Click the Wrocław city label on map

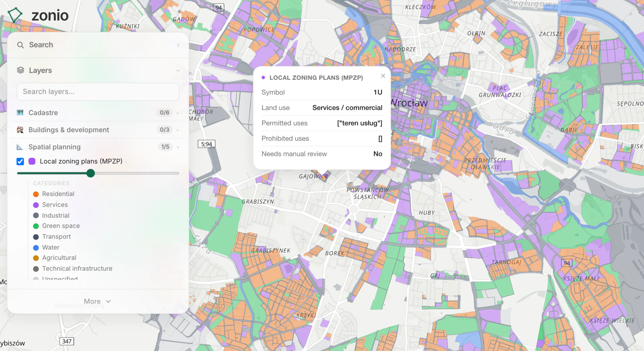[409, 103]
